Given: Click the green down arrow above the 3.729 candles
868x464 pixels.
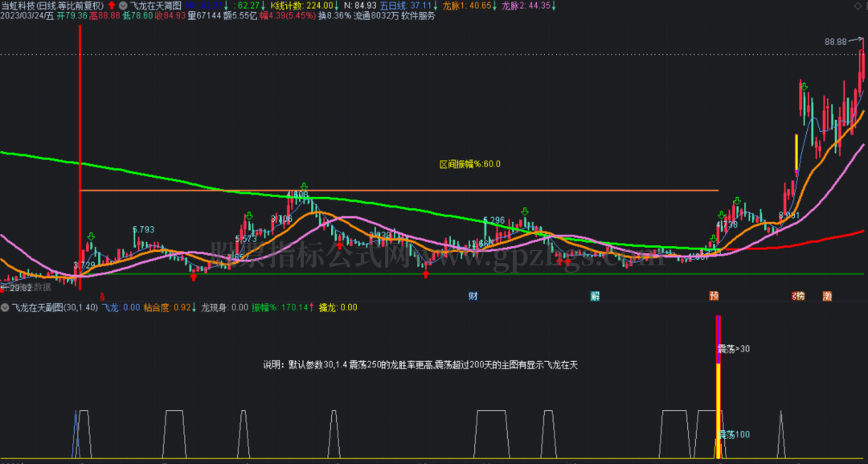Looking at the screenshot, I should tap(91, 237).
